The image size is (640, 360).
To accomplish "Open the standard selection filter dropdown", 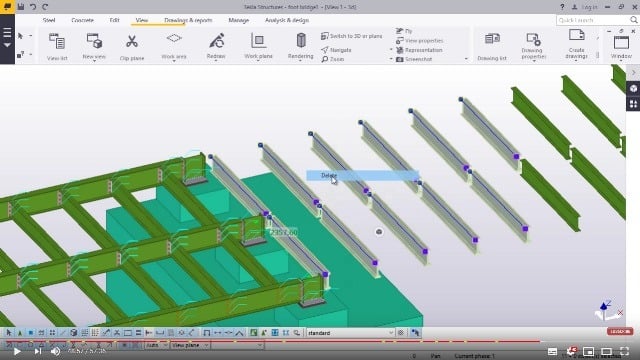I will pyautogui.click(x=351, y=333).
